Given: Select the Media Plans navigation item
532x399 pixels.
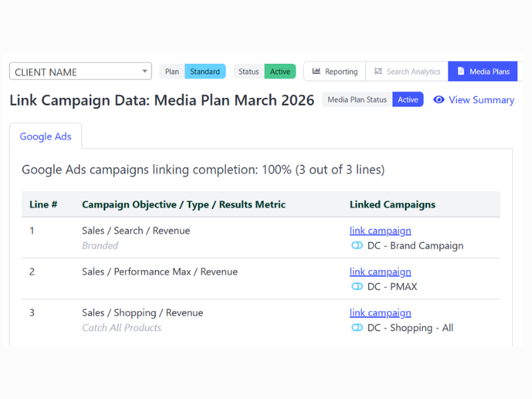Looking at the screenshot, I should (483, 71).
